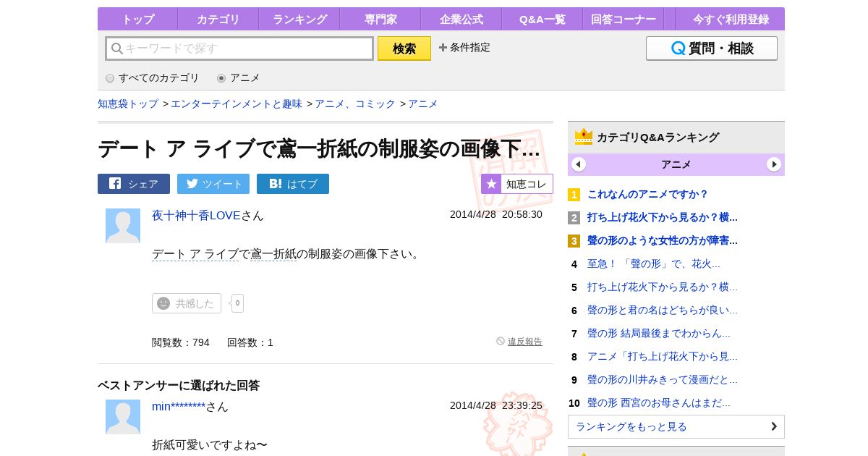This screenshot has width=868, height=456.
Task: Click the デート ア ライブ keyword link
Action: click(x=195, y=253)
